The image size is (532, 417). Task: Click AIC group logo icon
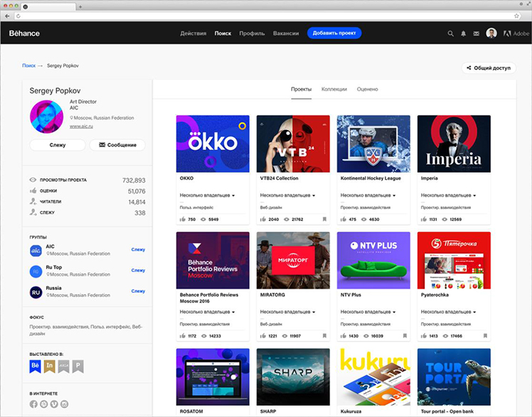click(36, 251)
